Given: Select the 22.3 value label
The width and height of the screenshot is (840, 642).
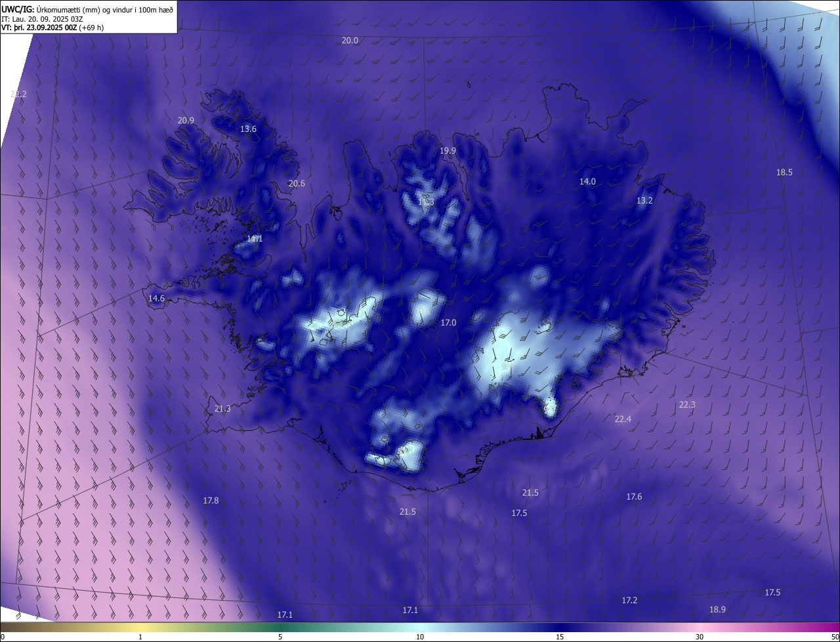Looking at the screenshot, I should (686, 405).
